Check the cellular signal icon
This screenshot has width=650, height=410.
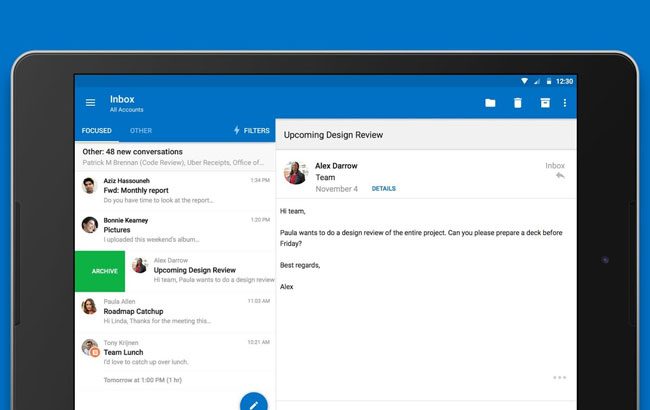pyautogui.click(x=537, y=81)
